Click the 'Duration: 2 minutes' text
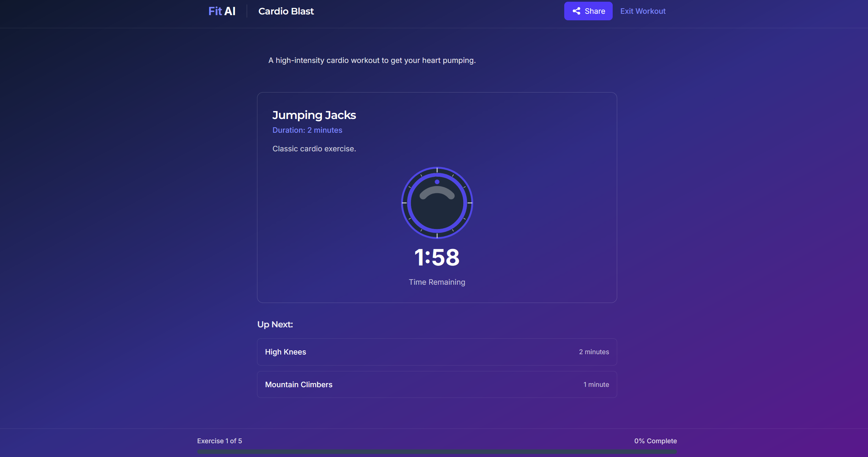868x457 pixels. coord(307,130)
